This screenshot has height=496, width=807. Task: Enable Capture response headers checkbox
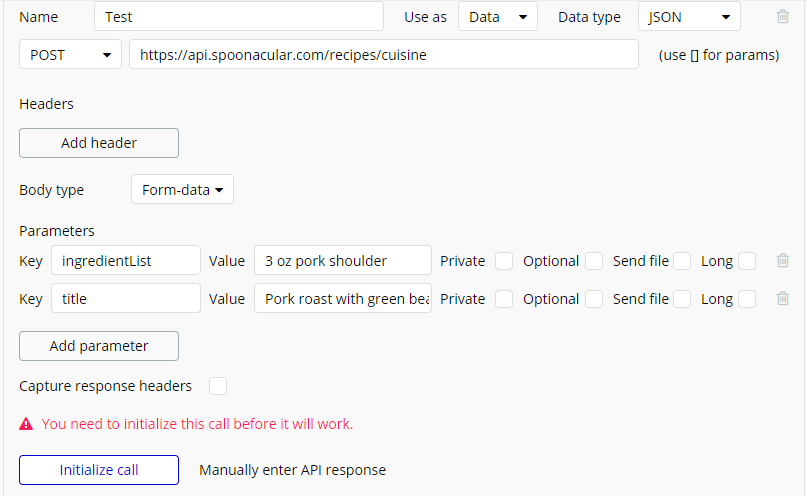click(x=218, y=386)
